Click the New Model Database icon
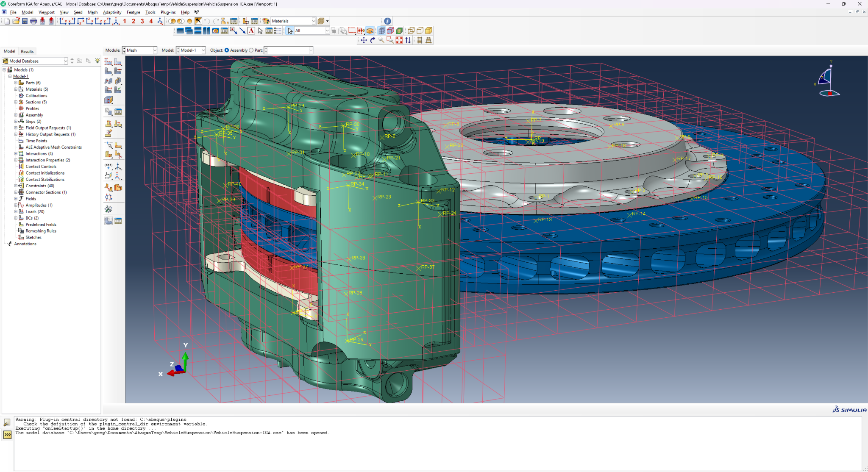The height and width of the screenshot is (472, 868). click(x=7, y=21)
